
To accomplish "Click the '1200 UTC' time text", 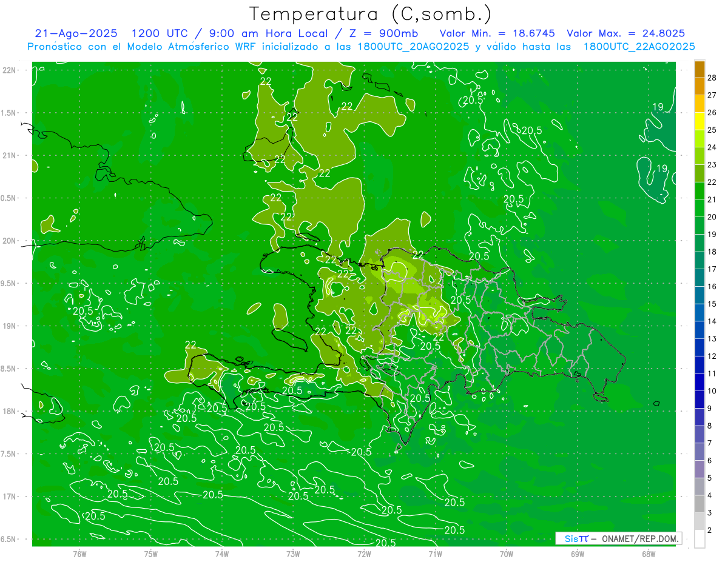I will click(159, 34).
